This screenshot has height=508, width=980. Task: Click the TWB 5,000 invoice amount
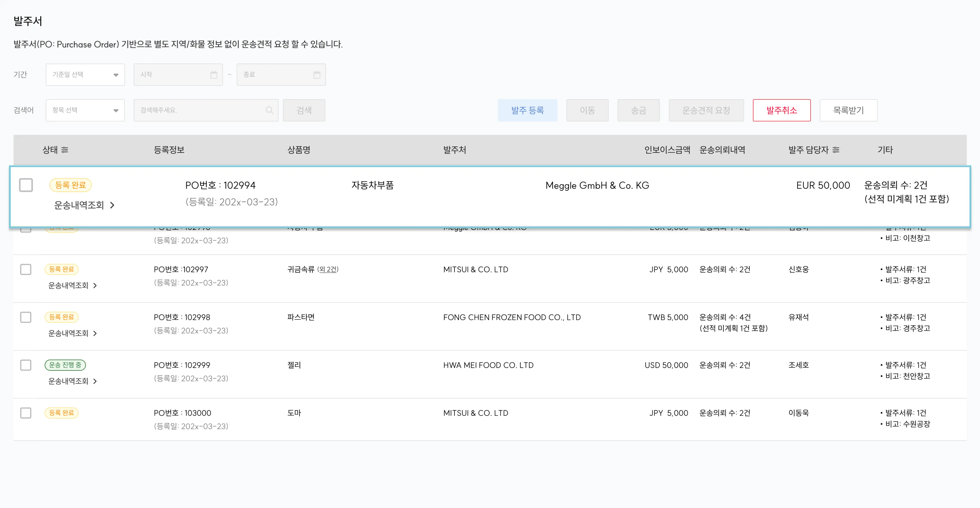[668, 317]
